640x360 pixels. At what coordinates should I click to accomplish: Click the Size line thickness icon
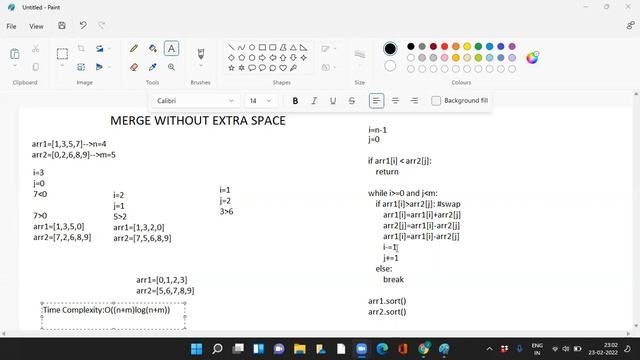tap(360, 54)
